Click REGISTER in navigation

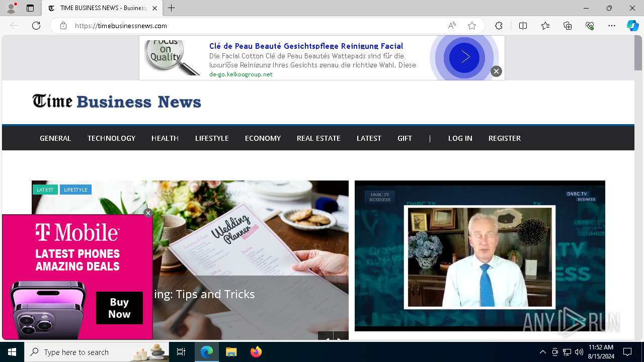pos(504,138)
